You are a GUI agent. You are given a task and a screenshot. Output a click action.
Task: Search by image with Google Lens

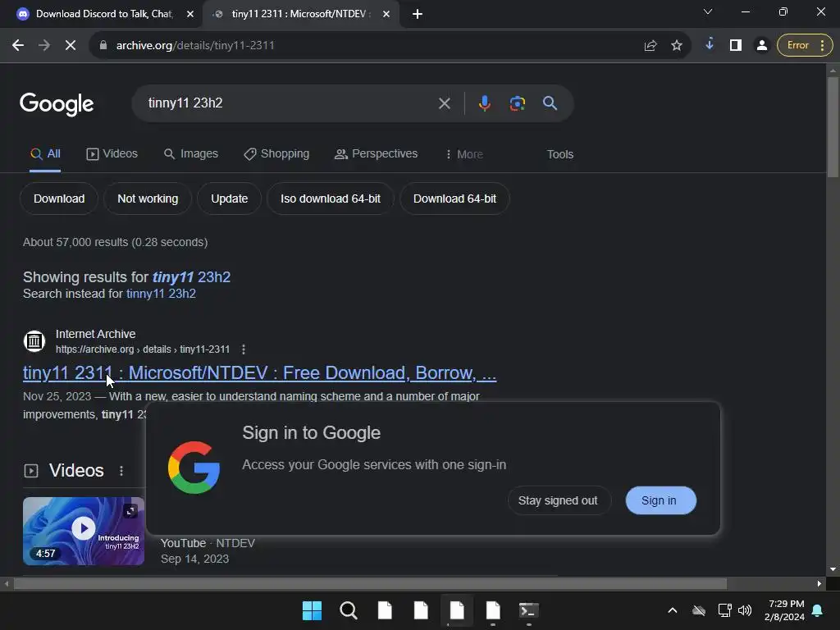[517, 103]
